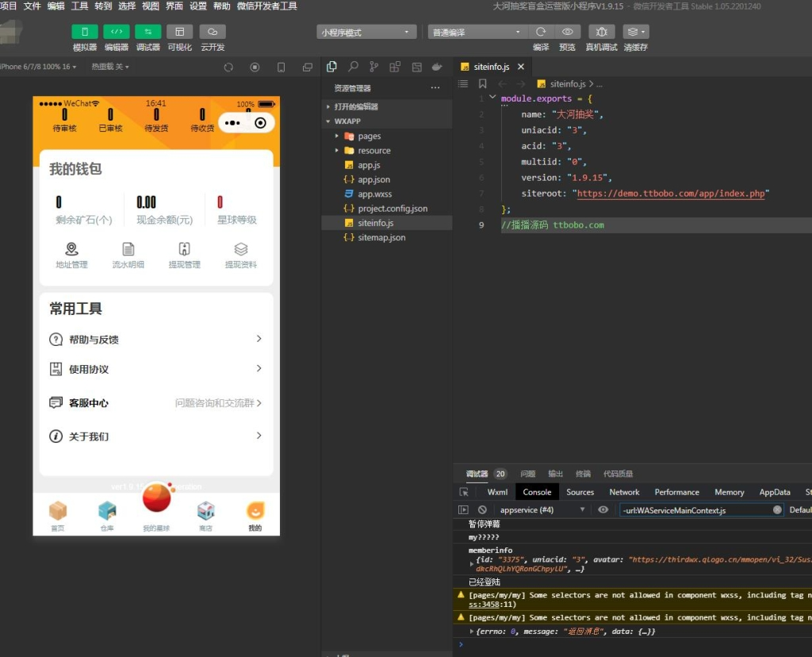Open the hot reload (热重载) dropdown

pyautogui.click(x=110, y=67)
